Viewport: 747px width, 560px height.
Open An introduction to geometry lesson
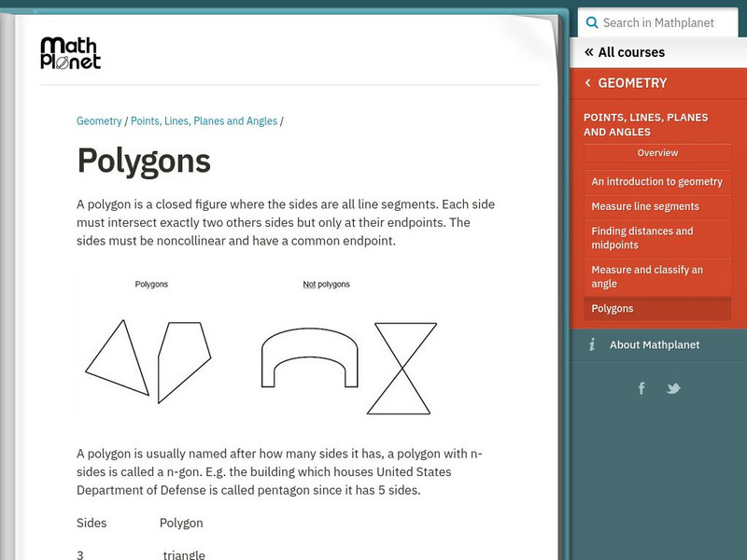point(657,182)
